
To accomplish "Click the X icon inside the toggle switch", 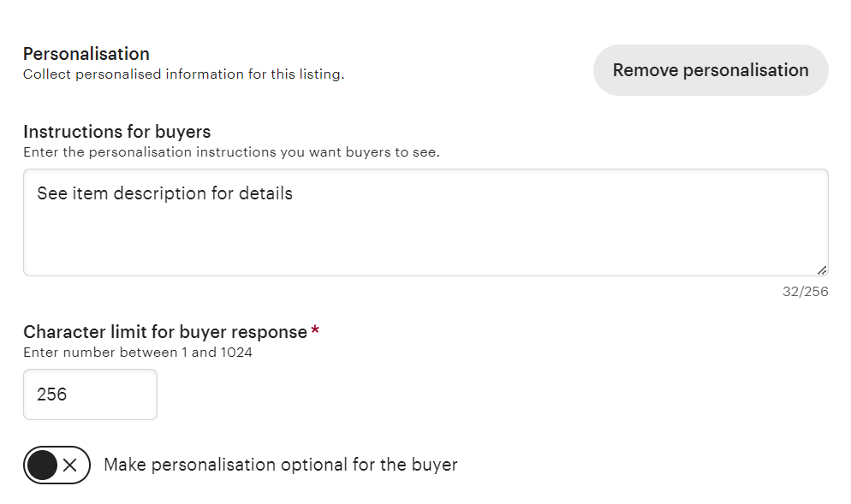I will [70, 465].
